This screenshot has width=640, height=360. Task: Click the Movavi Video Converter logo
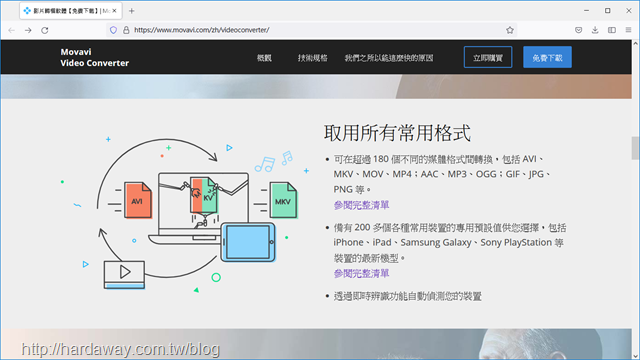click(95, 58)
